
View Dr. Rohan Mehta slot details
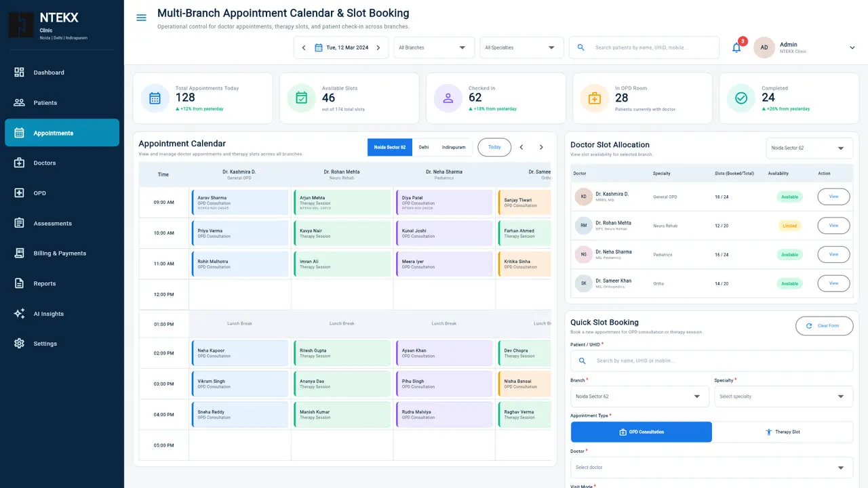point(833,226)
